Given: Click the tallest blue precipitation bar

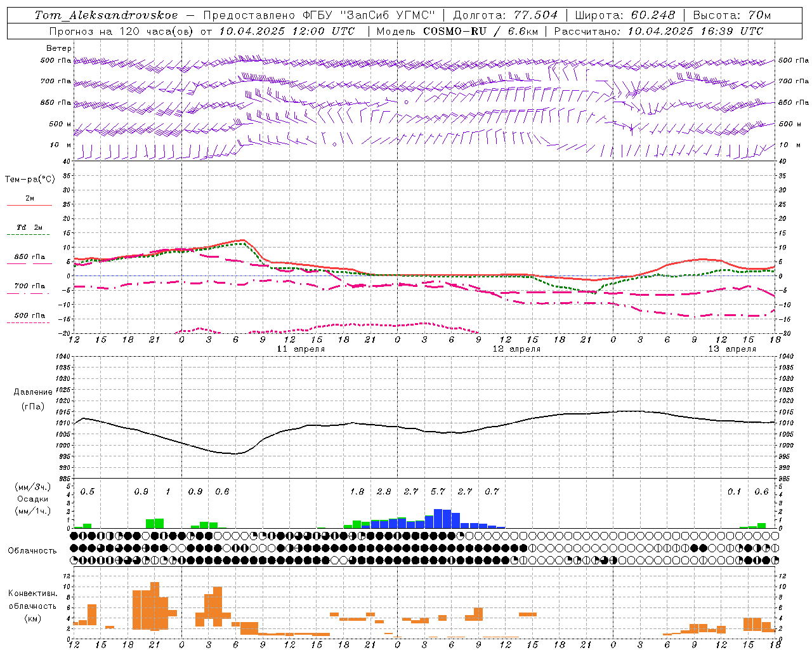Looking at the screenshot, I should (438, 519).
